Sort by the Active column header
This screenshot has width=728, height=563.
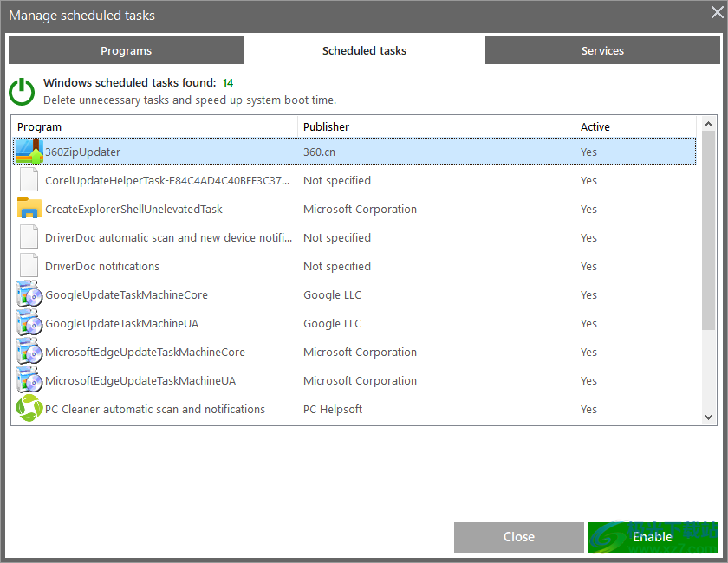635,126
